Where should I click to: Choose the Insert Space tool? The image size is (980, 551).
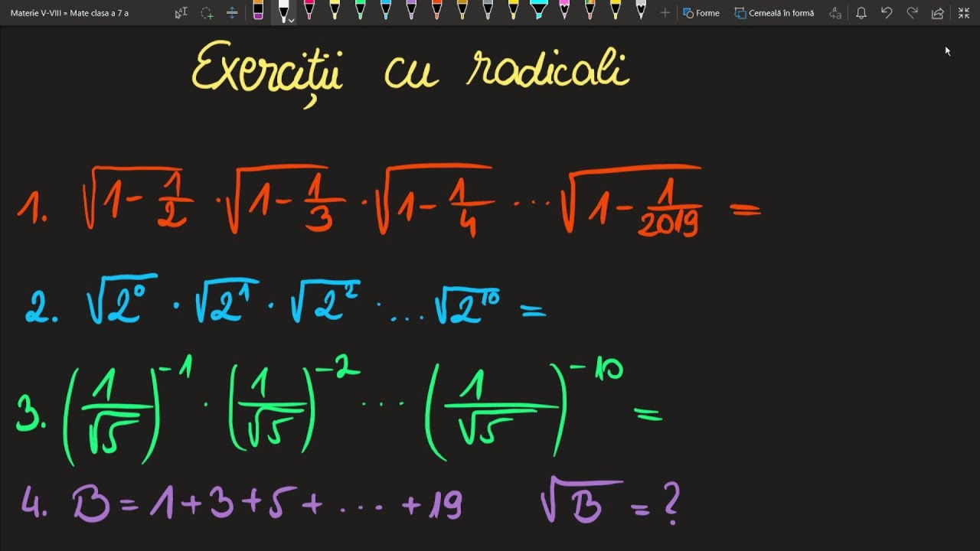232,12
